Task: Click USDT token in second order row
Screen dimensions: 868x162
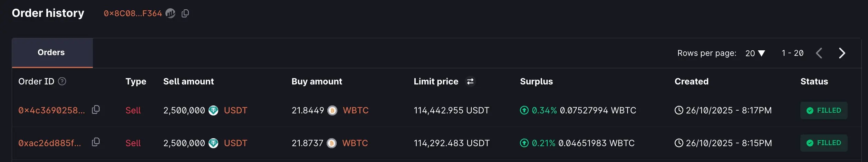Action: point(235,143)
